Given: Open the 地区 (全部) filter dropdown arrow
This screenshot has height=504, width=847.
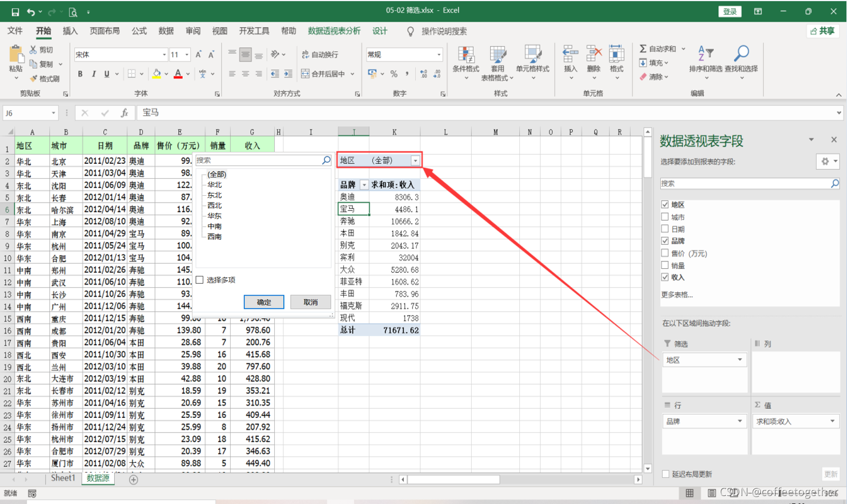Looking at the screenshot, I should [x=415, y=160].
